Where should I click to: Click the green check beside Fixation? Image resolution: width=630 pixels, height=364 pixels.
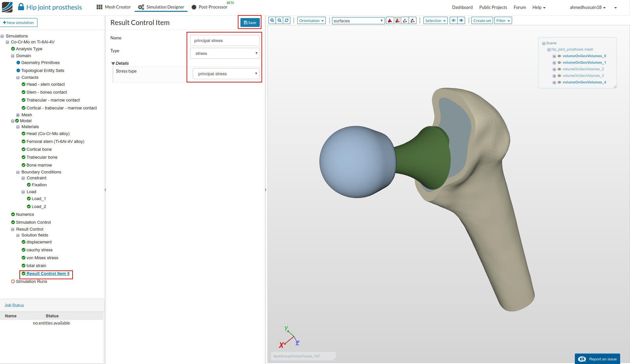click(x=29, y=185)
